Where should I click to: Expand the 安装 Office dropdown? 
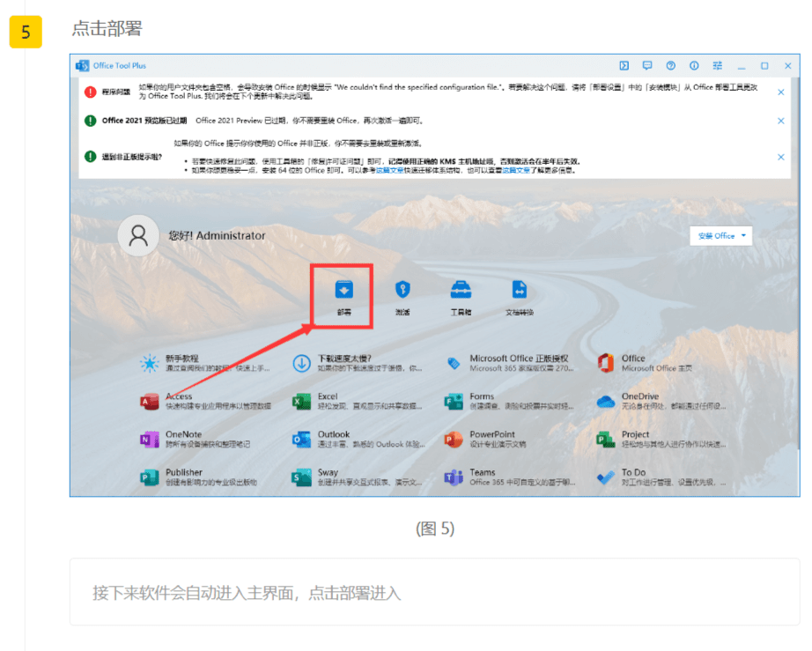(721, 236)
